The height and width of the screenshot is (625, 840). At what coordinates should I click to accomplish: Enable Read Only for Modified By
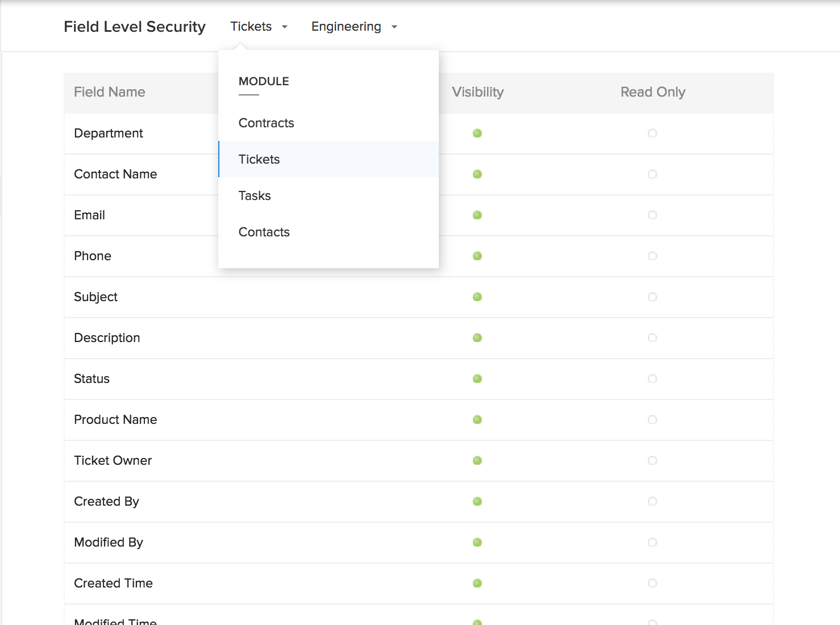pos(652,542)
